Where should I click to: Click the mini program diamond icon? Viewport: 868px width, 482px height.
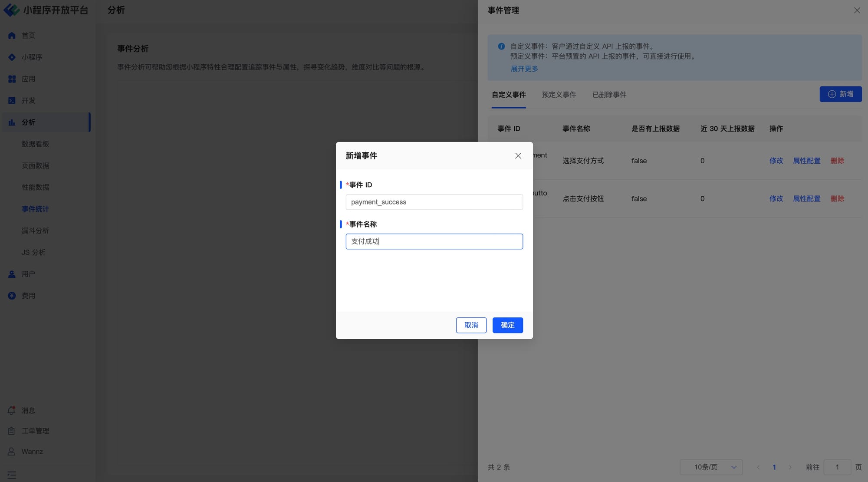pos(12,57)
